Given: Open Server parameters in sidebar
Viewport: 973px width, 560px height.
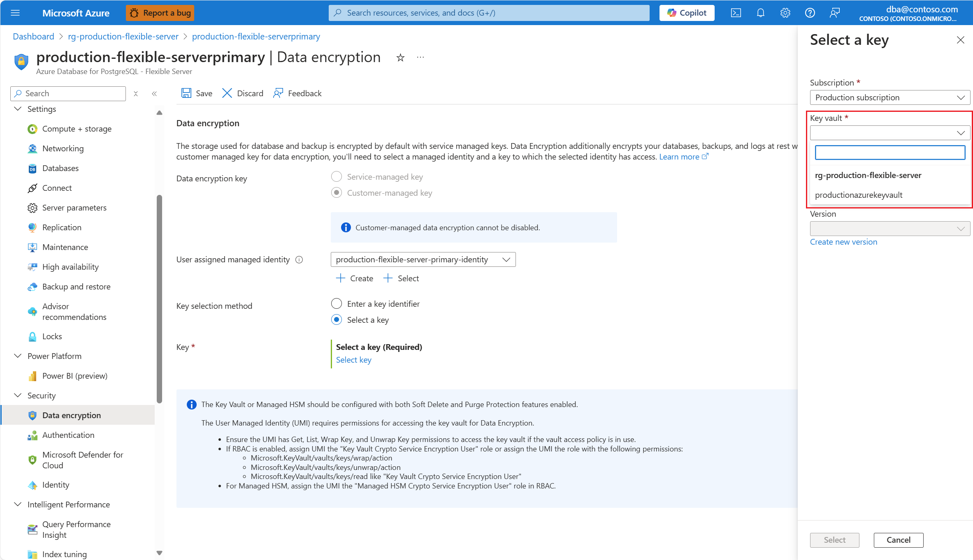Looking at the screenshot, I should tap(74, 208).
